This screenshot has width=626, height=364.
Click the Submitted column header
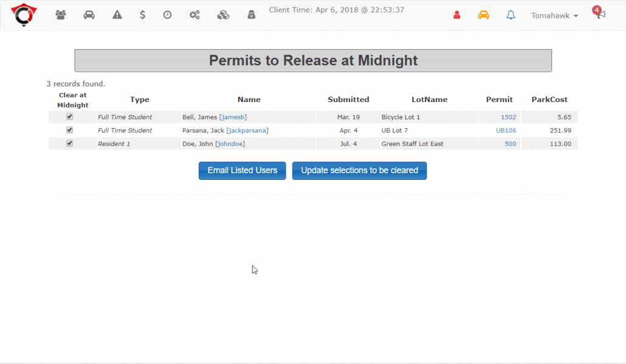tap(348, 100)
